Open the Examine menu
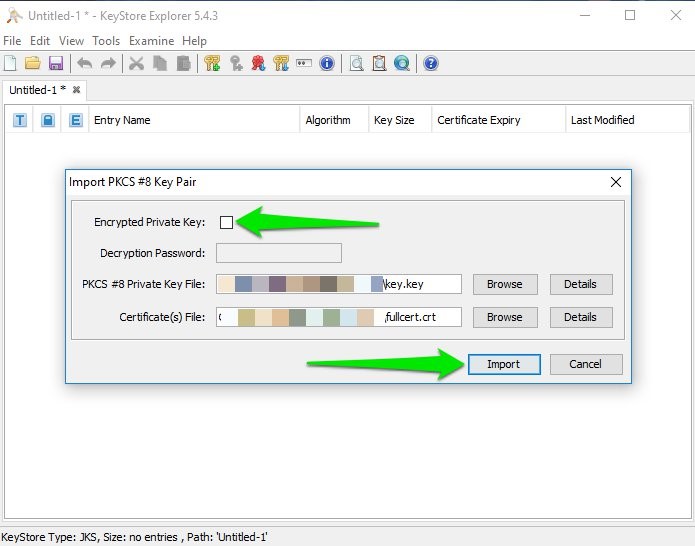This screenshot has width=695, height=546. tap(151, 41)
